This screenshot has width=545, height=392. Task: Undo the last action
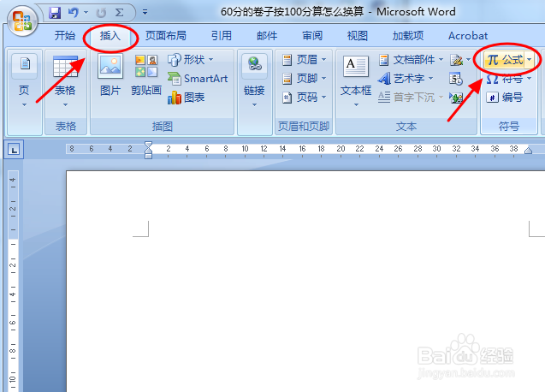coord(73,13)
